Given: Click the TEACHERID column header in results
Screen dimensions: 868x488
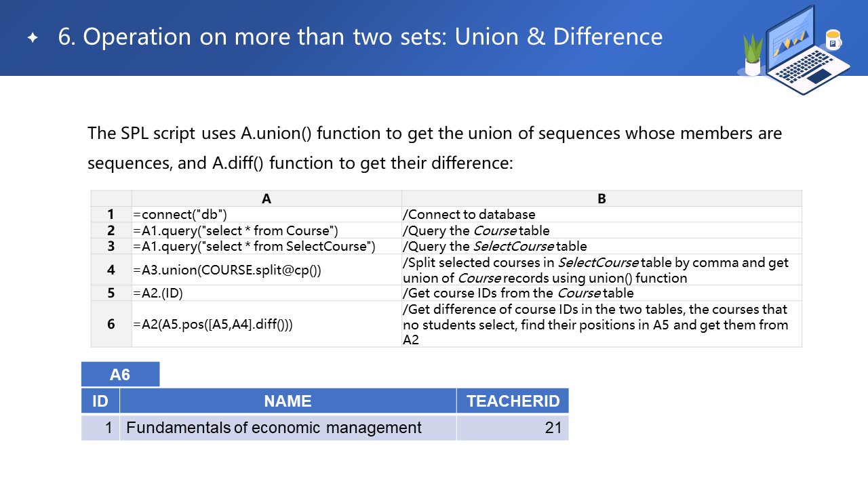Looking at the screenshot, I should pyautogui.click(x=513, y=401).
